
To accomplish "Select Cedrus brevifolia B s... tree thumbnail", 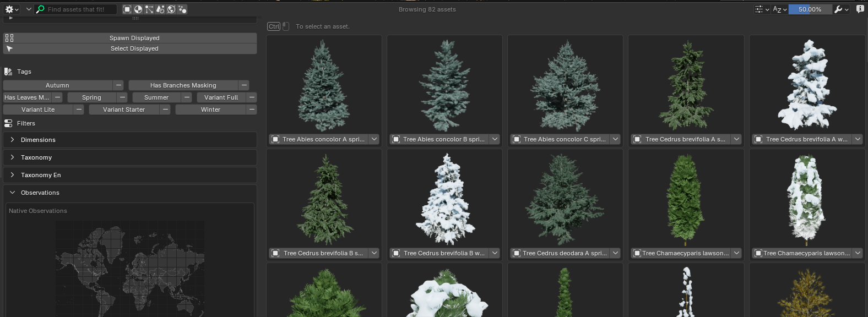I will coord(324,199).
